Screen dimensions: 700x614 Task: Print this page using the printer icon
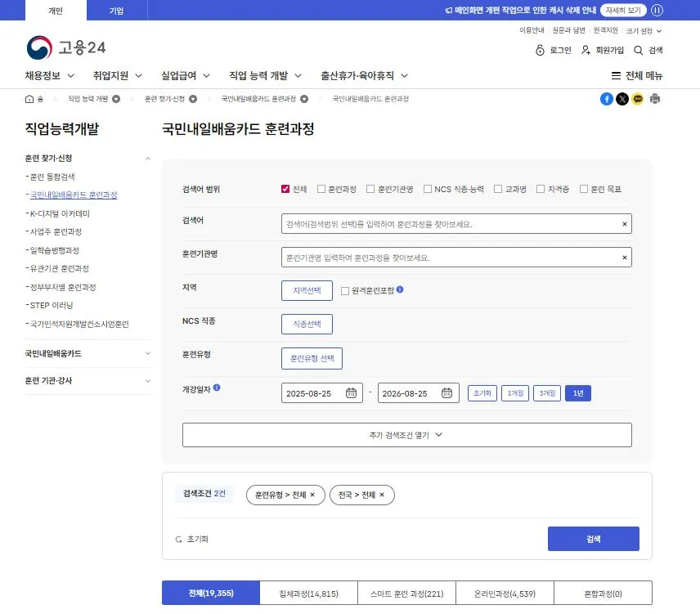click(x=654, y=98)
